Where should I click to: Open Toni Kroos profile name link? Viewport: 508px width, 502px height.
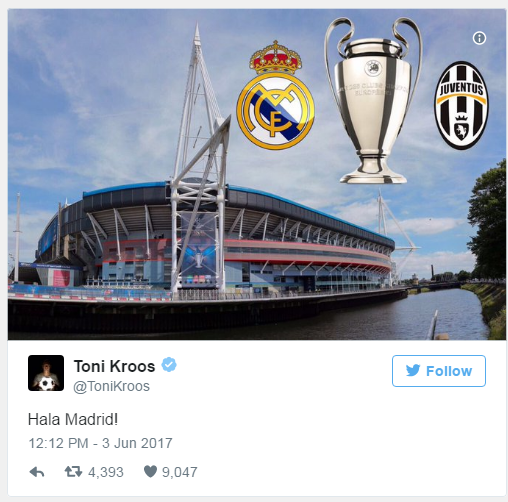click(114, 366)
